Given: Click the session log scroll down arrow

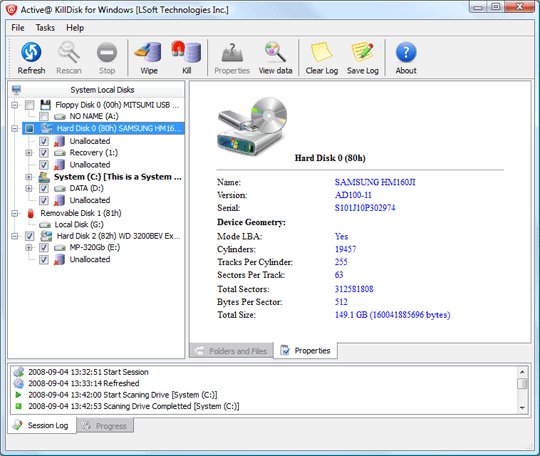Looking at the screenshot, I should point(522,408).
